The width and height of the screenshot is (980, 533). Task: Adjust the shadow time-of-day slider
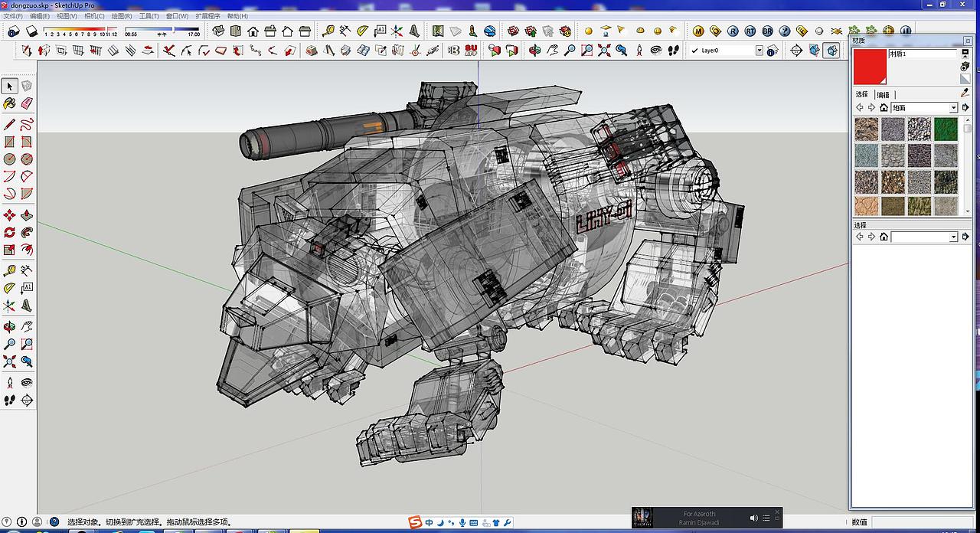tap(162, 31)
